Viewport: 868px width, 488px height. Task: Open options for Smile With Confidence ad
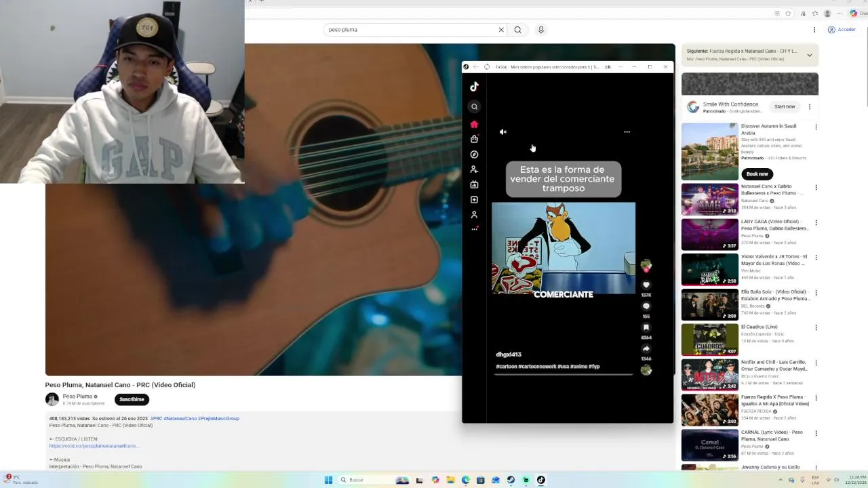pos(809,106)
